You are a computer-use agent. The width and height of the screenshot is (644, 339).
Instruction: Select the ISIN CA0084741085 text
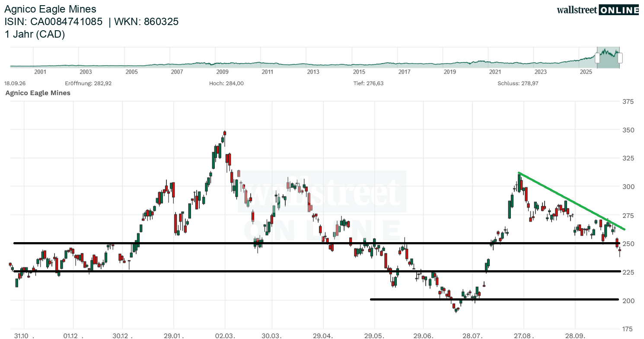pyautogui.click(x=54, y=22)
